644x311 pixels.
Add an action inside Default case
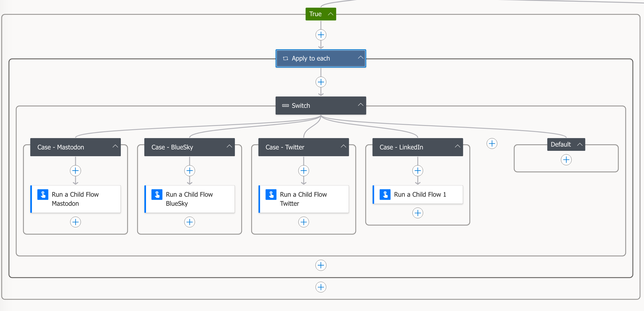(566, 160)
